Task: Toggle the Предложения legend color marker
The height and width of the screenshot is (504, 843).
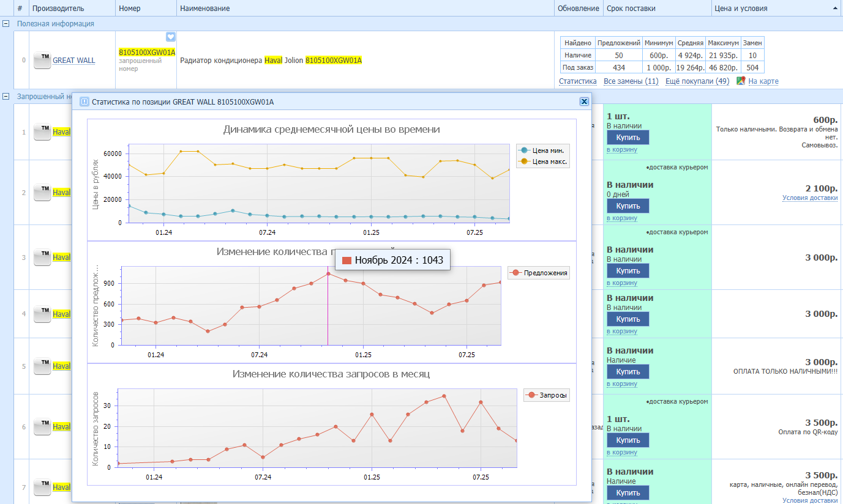Action: click(x=515, y=273)
